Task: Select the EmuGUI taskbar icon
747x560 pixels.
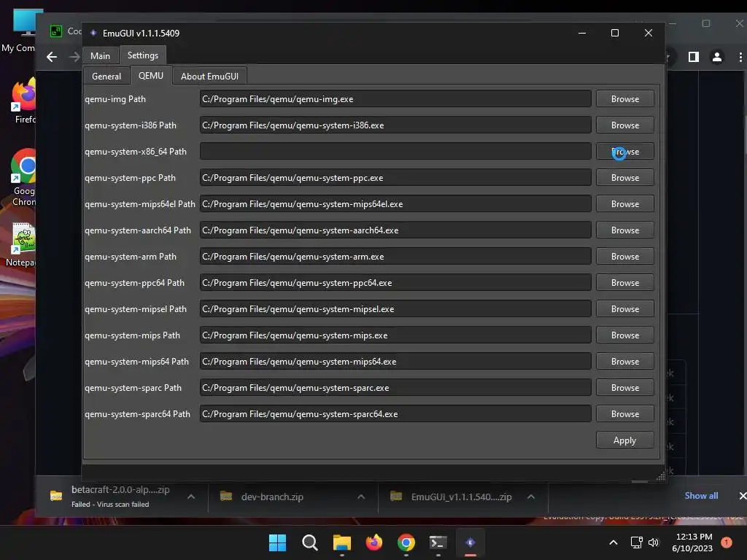Action: pos(471,542)
